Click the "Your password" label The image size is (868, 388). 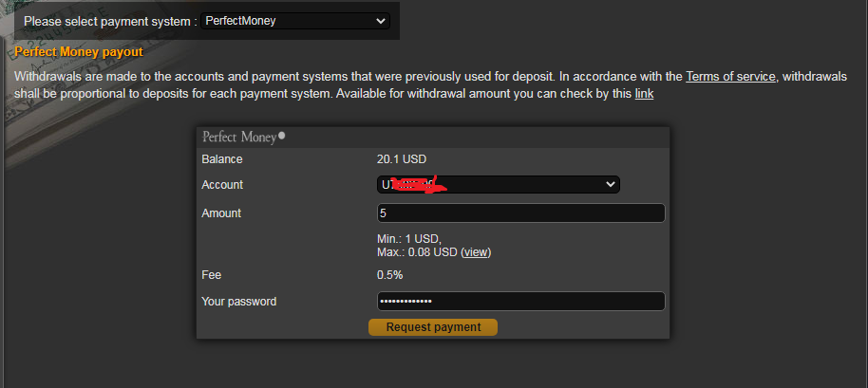click(239, 302)
